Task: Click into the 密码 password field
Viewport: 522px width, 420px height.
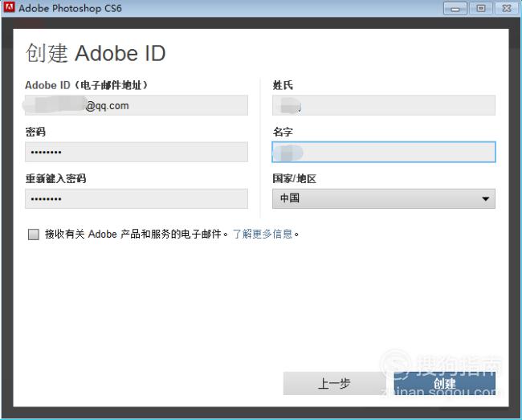Action: [137, 152]
